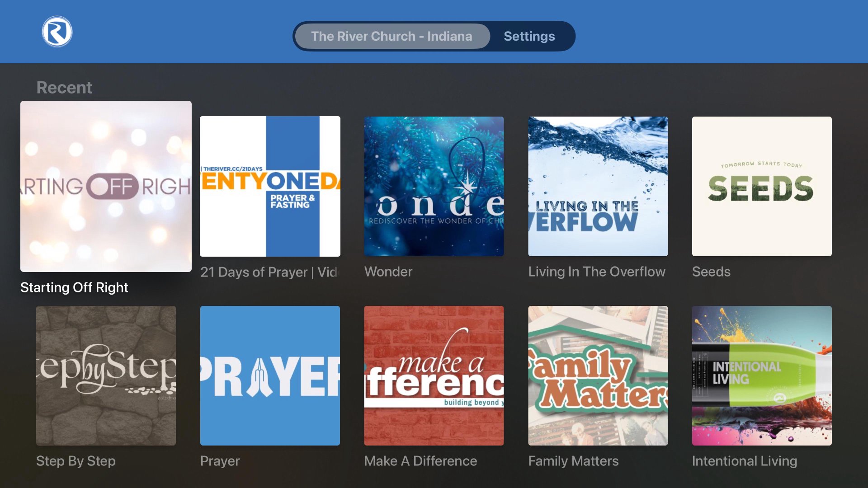Open Starting Off Right series thumbnail
The width and height of the screenshot is (868, 488).
106,186
